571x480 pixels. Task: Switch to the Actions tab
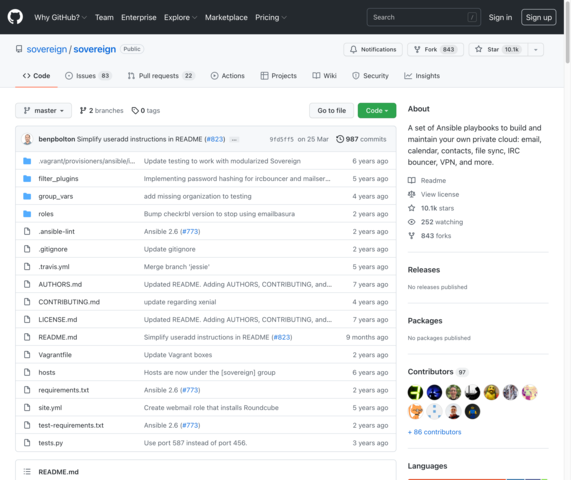click(x=228, y=76)
